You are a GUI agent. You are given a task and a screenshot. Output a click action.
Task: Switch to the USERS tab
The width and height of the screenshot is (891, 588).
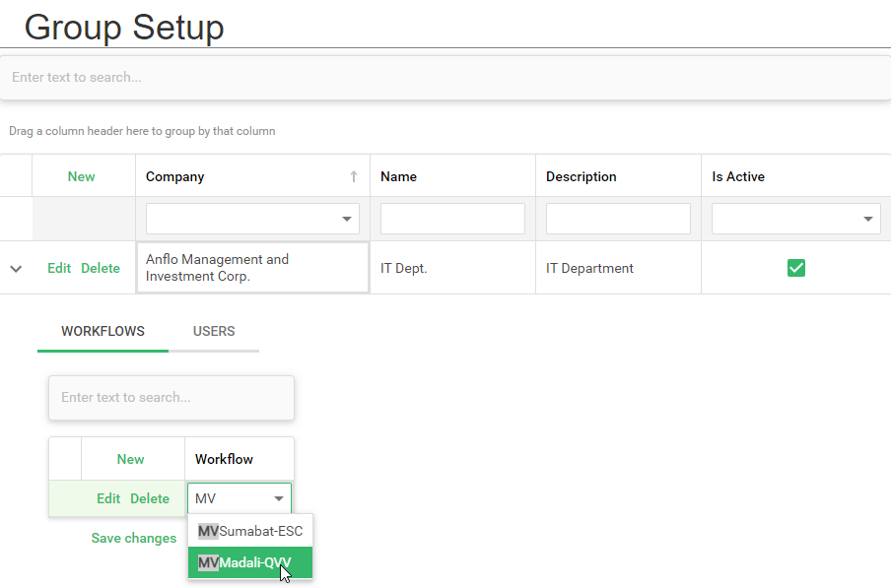click(214, 331)
